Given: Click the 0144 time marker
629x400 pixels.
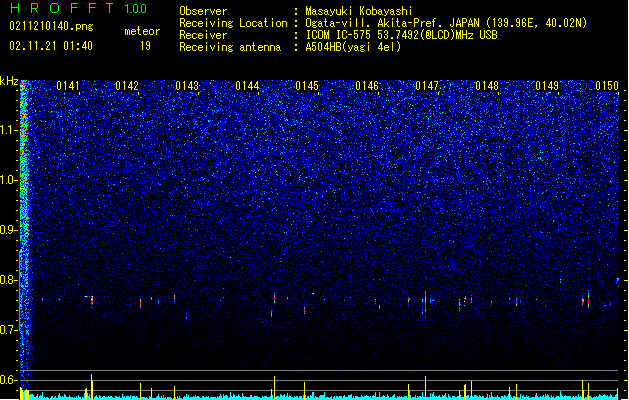Looking at the screenshot, I should (x=248, y=86).
